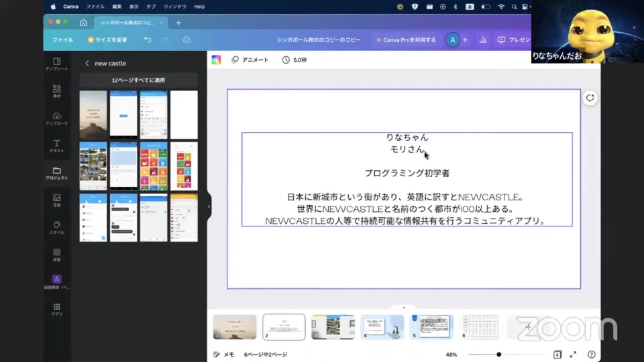Open the テンプレート (Templates) sidebar panel
644x362 pixels.
click(56, 64)
